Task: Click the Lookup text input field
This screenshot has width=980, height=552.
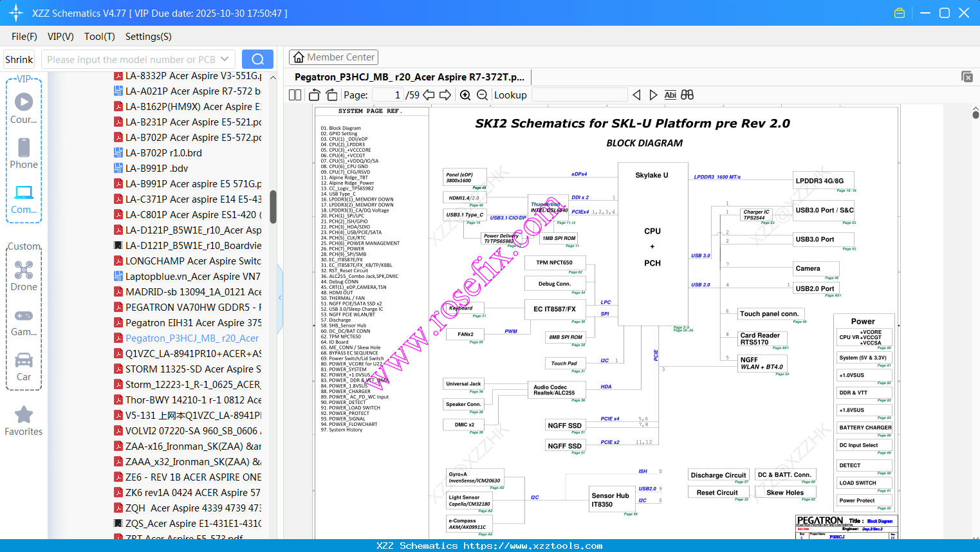Action: click(x=579, y=95)
